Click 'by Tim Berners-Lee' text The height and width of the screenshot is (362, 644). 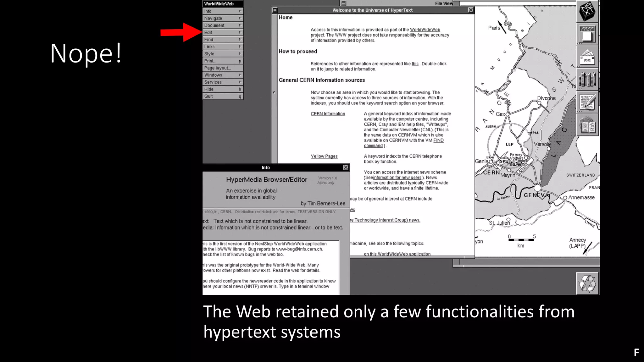click(323, 204)
